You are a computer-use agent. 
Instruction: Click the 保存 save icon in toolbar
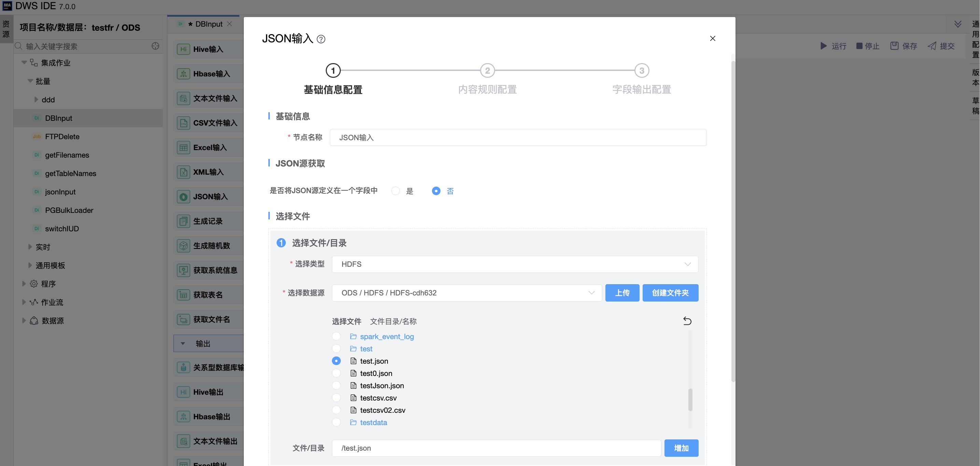point(894,46)
